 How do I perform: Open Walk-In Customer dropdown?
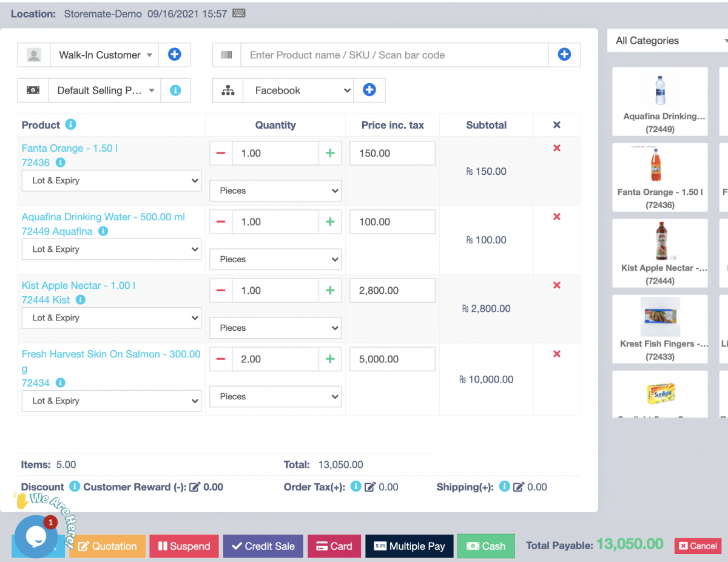(104, 55)
